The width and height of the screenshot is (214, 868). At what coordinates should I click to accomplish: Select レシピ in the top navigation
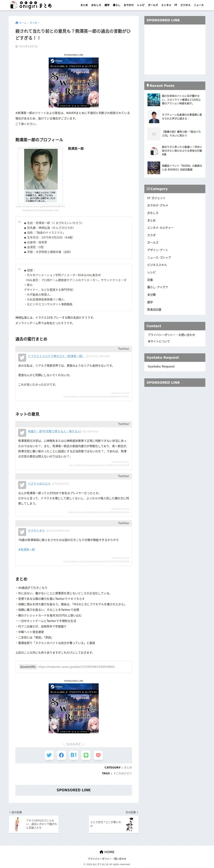pos(141,5)
